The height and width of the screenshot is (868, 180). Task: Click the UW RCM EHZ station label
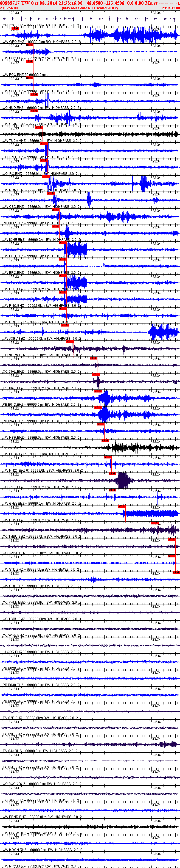[x=41, y=190]
